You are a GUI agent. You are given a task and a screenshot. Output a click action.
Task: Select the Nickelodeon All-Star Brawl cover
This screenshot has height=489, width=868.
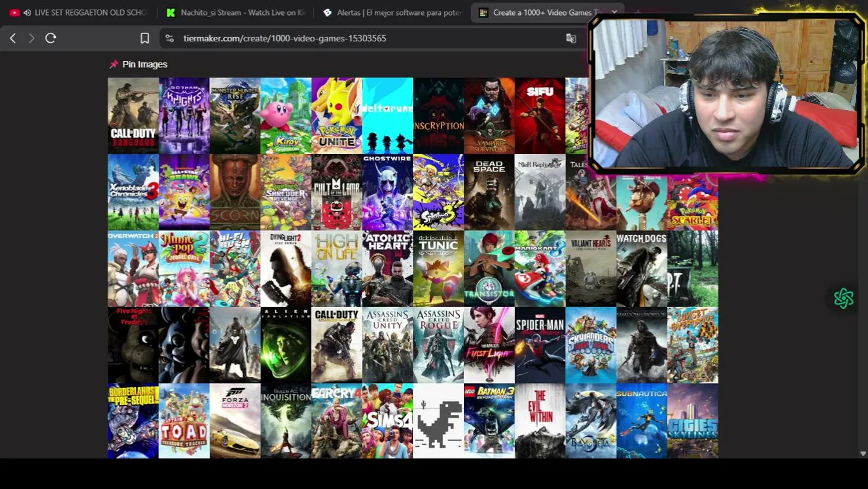184,192
